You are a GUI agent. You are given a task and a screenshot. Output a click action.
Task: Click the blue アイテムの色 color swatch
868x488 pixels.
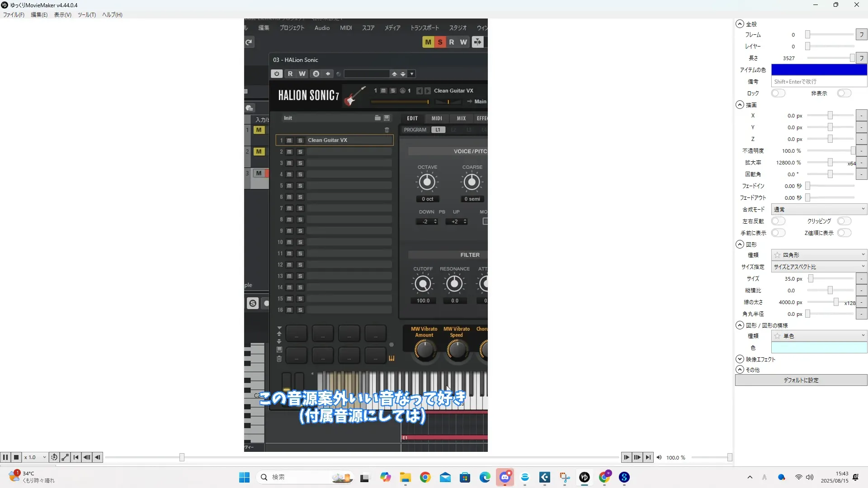[x=819, y=70]
